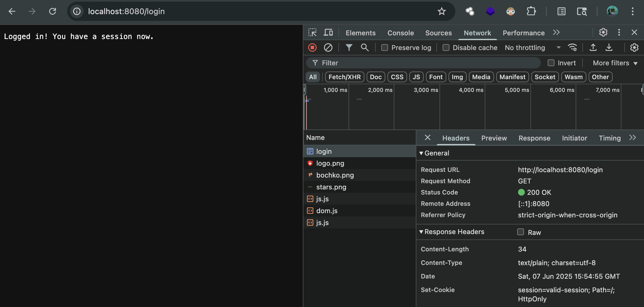View site information icon in address bar
The width and height of the screenshot is (644, 307).
(77, 11)
